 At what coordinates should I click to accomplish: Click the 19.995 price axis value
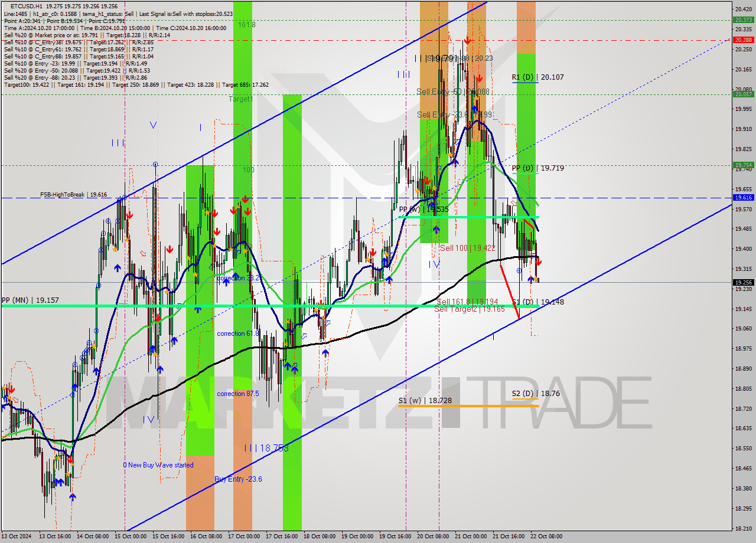pos(743,109)
